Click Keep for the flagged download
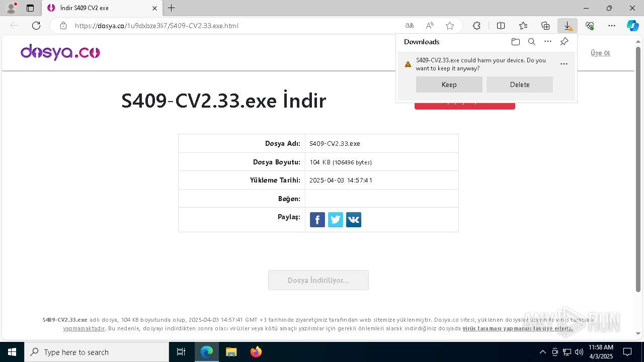 449,84
